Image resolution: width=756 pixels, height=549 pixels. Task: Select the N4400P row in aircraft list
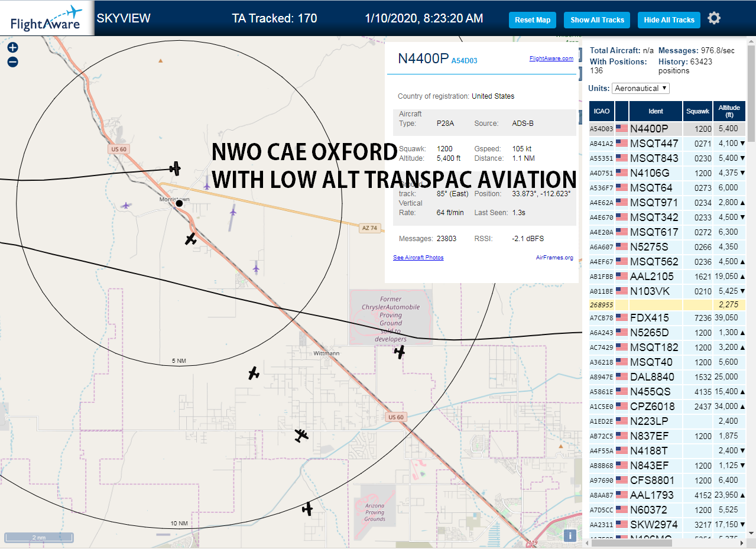coord(667,128)
